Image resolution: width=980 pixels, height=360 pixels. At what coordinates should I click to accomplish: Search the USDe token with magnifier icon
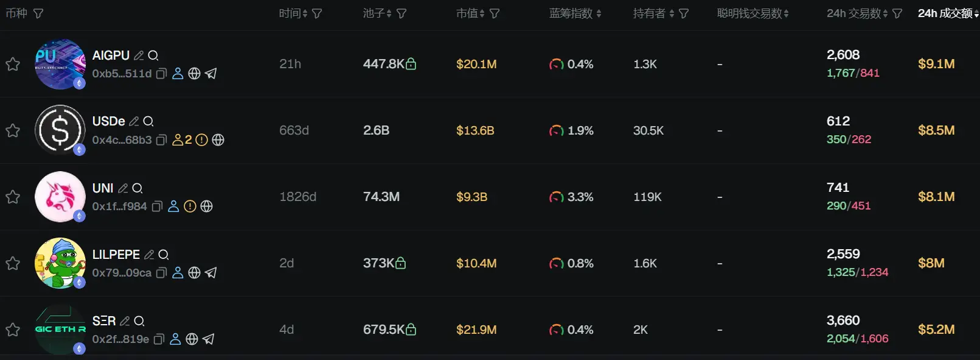click(x=148, y=121)
